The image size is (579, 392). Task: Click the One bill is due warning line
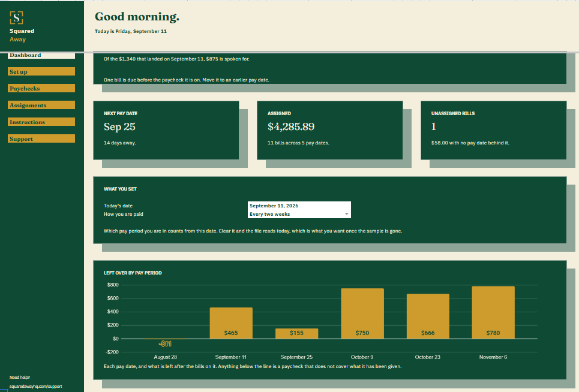[187, 80]
